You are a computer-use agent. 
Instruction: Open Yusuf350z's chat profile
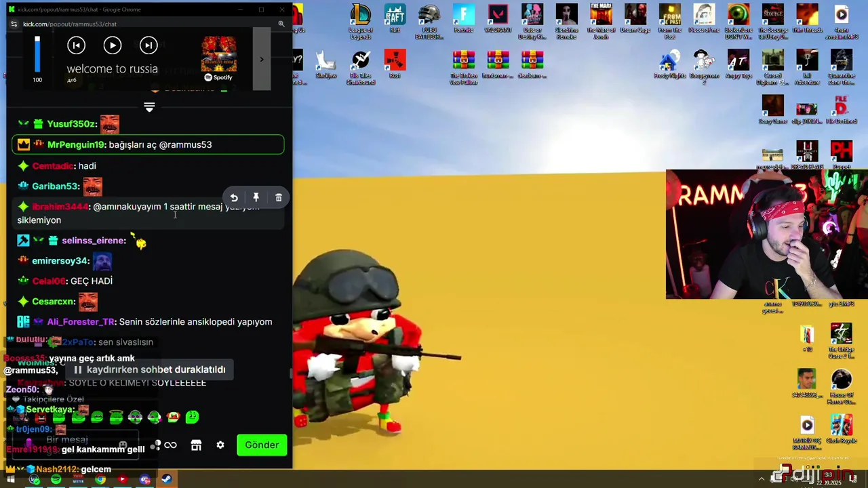[71, 124]
